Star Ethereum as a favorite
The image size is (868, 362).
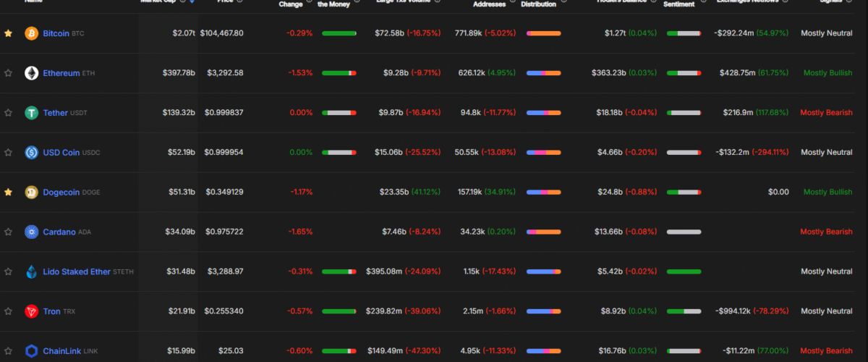point(9,73)
